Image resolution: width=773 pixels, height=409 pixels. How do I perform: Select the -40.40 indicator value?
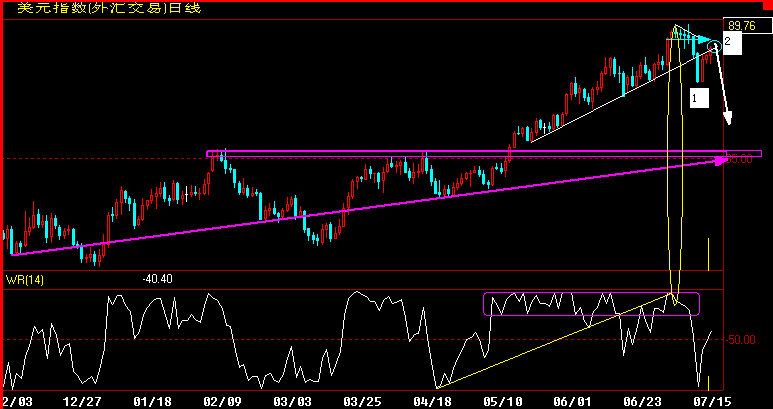click(x=157, y=279)
